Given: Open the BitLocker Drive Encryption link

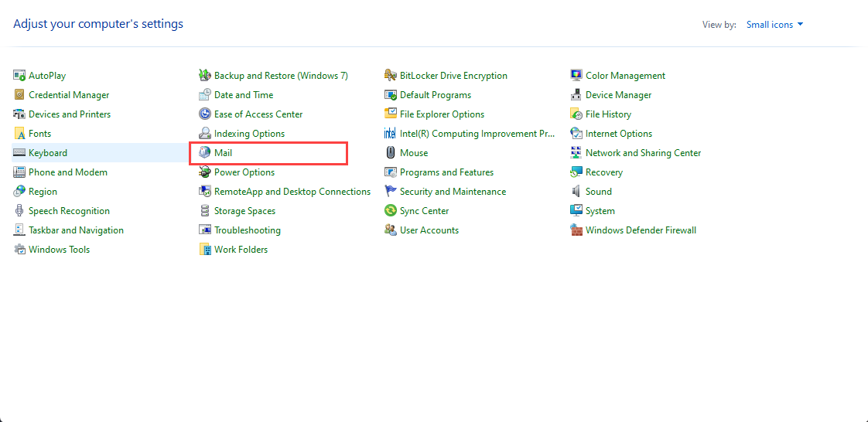Looking at the screenshot, I should pyautogui.click(x=453, y=76).
